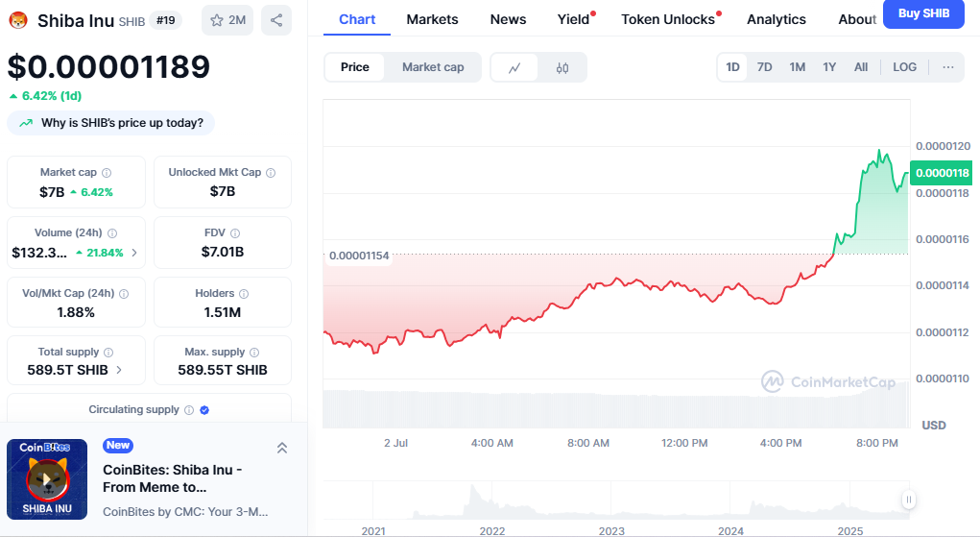
Task: Select the Price toggle
Action: (354, 67)
